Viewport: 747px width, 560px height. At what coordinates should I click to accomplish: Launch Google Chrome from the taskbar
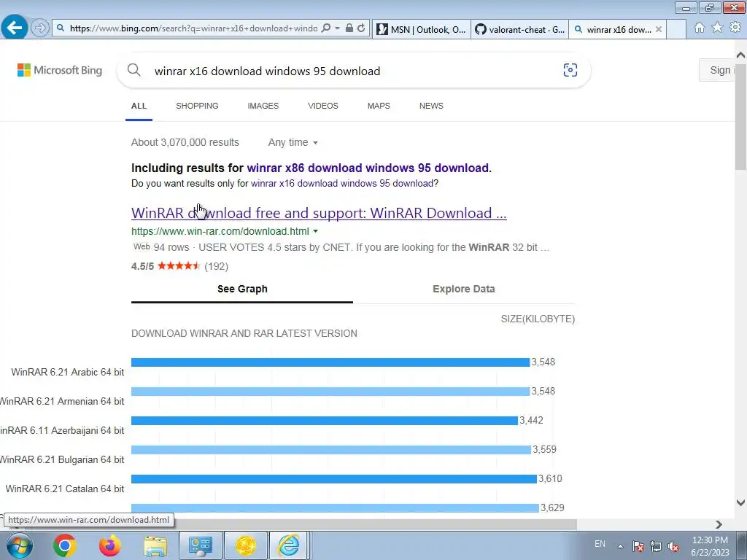click(65, 545)
